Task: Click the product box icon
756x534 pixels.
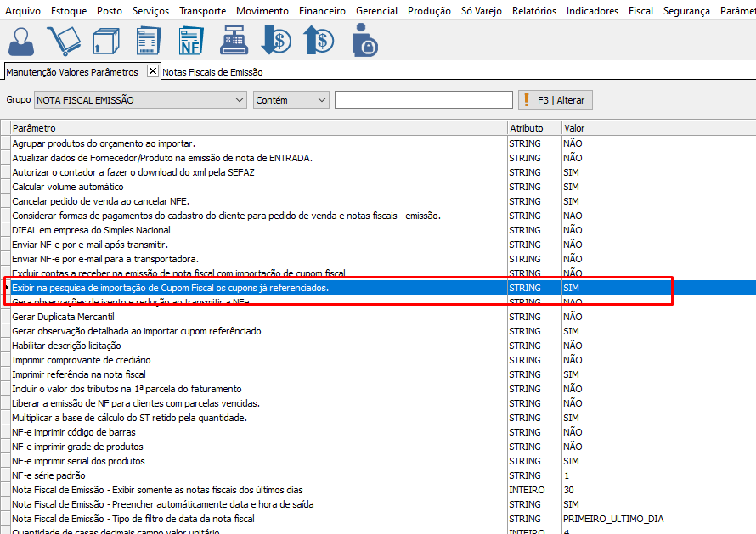Action: pos(105,40)
